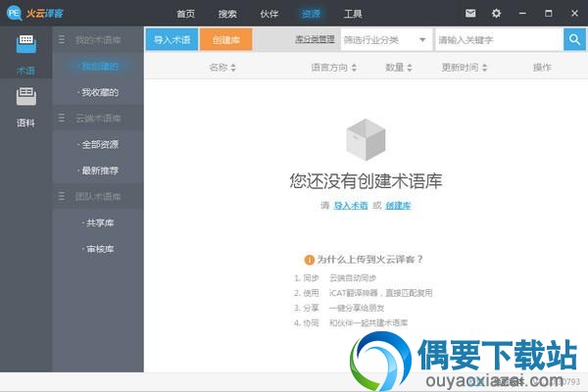The height and width of the screenshot is (392, 588).
Task: Go to the 伙伴 tab
Action: [x=269, y=14]
